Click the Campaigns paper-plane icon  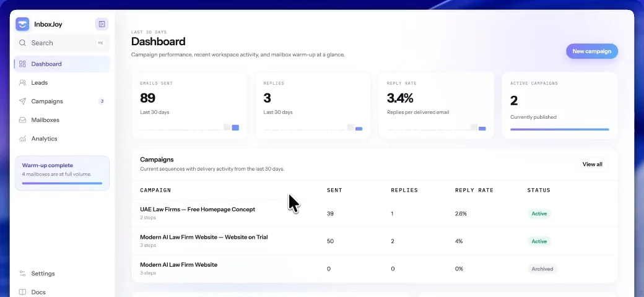click(22, 101)
